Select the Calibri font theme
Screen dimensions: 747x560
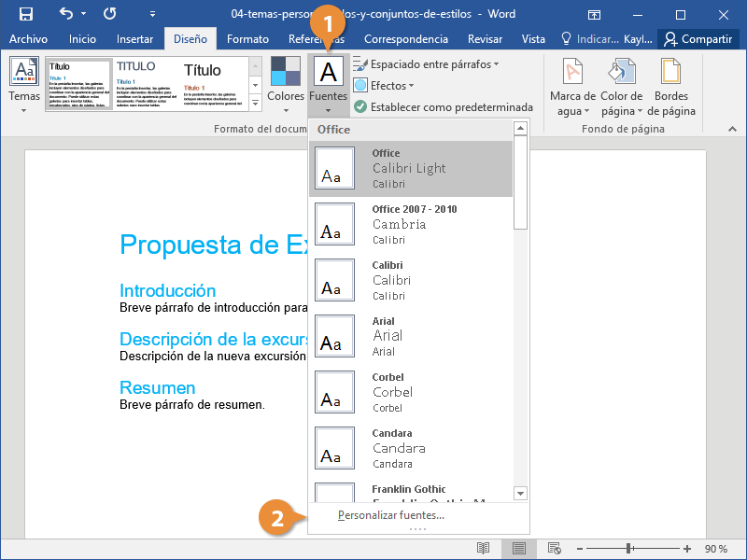(x=411, y=281)
